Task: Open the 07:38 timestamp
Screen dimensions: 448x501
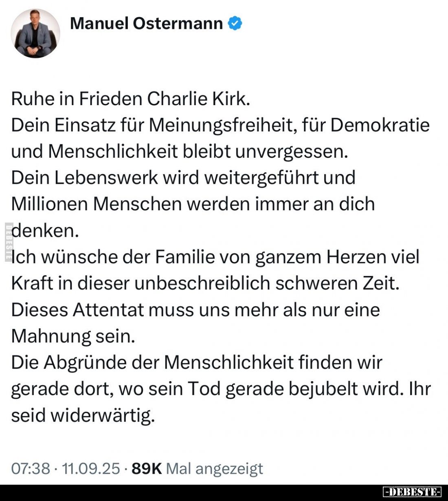Action: (x=30, y=468)
